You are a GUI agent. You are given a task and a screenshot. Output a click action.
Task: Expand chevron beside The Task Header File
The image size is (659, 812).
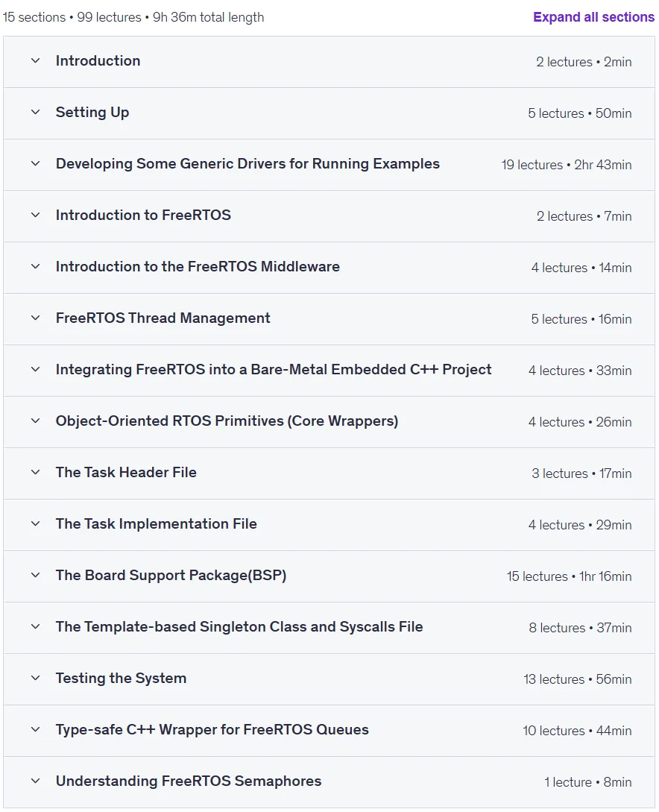[x=35, y=472]
